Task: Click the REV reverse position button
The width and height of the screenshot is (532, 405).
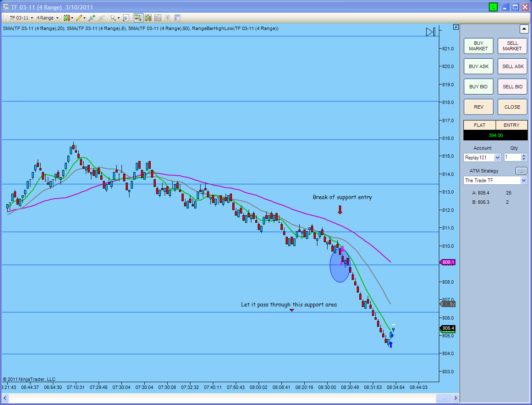Action: [x=478, y=107]
